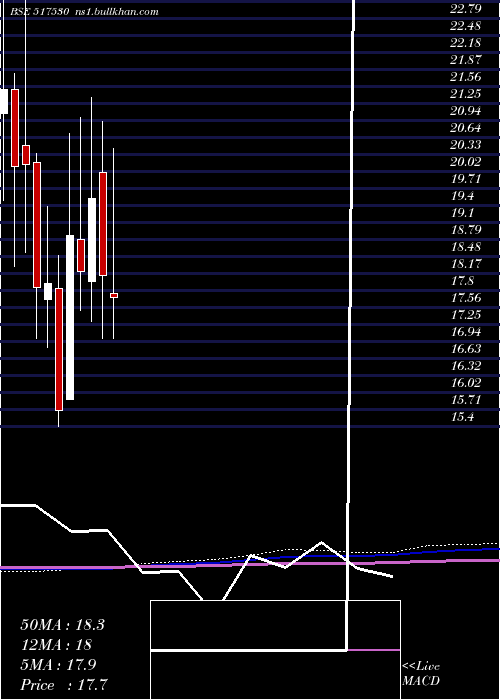Viewport: 500px width, 700px height.
Task: Click the 20.33 price axis label
Action: [x=465, y=145]
